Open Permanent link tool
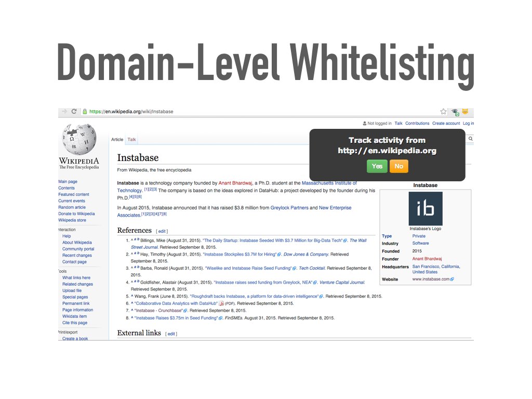 pyautogui.click(x=76, y=303)
